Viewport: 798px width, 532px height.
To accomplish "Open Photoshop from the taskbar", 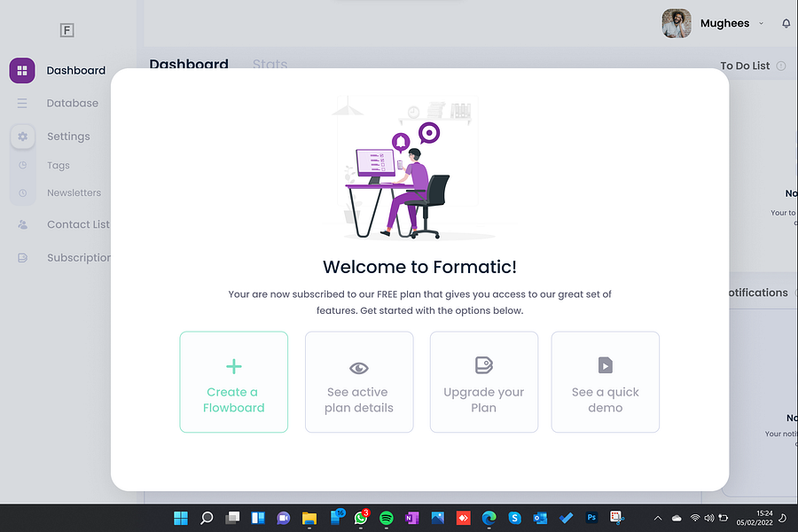I will (x=591, y=518).
